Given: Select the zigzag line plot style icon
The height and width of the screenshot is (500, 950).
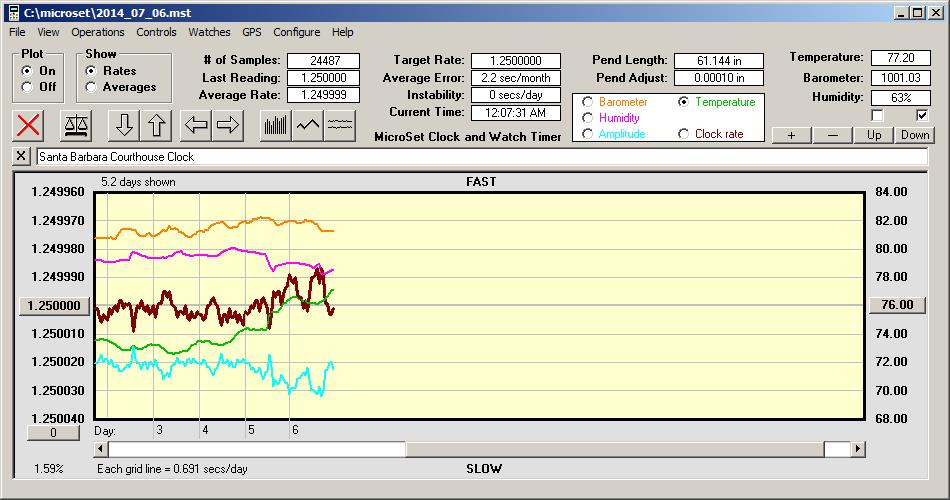Looking at the screenshot, I should [x=308, y=125].
